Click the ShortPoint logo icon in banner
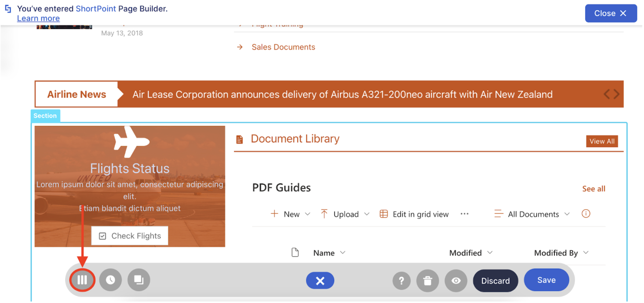Image resolution: width=644 pixels, height=303 pixels. (8, 9)
